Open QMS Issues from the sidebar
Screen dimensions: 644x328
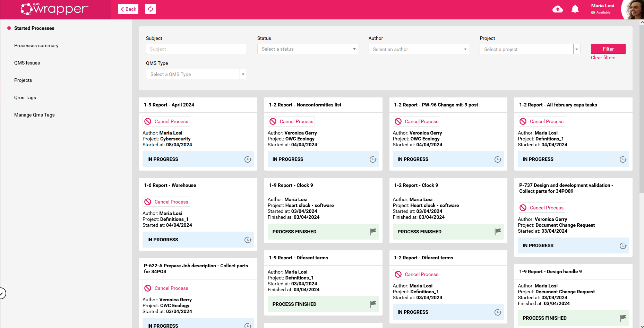27,63
